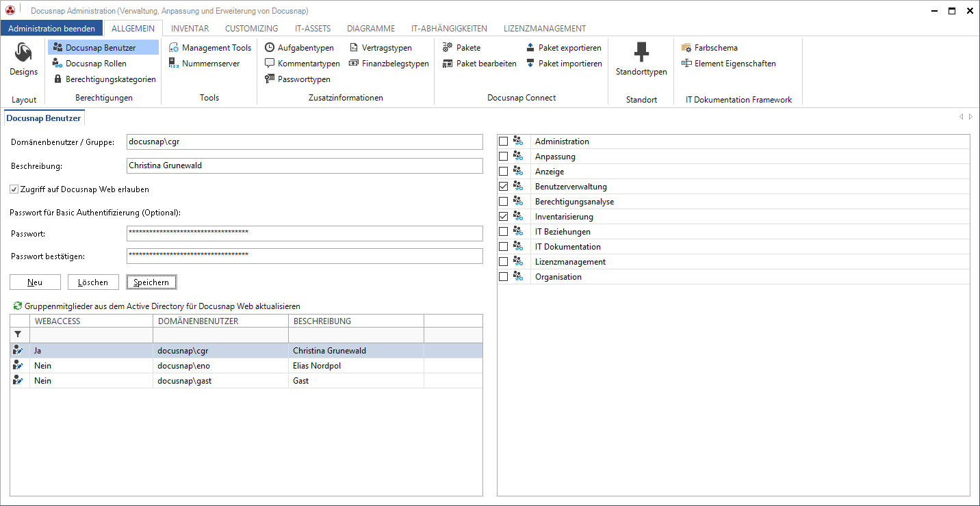Viewport: 980px width, 506px height.
Task: Open Management Tools
Action: (209, 48)
